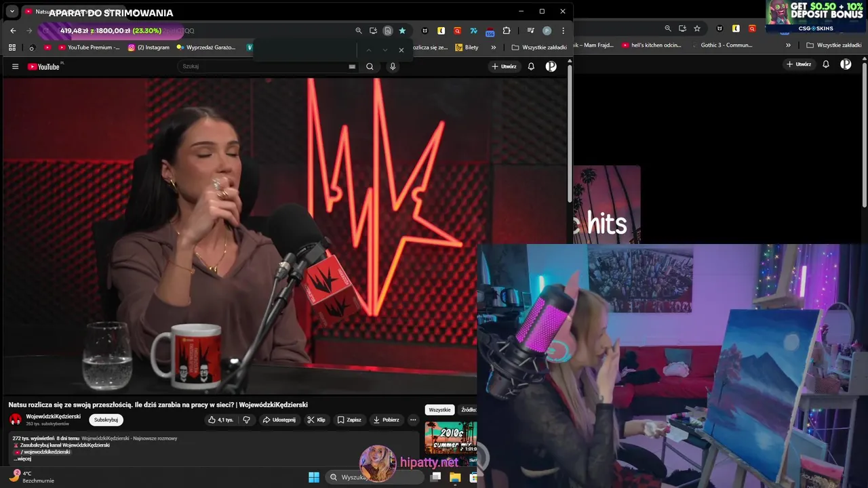Click the zoom magnifier icon in front window's address bar
Image resolution: width=868 pixels, height=488 pixels.
click(359, 30)
